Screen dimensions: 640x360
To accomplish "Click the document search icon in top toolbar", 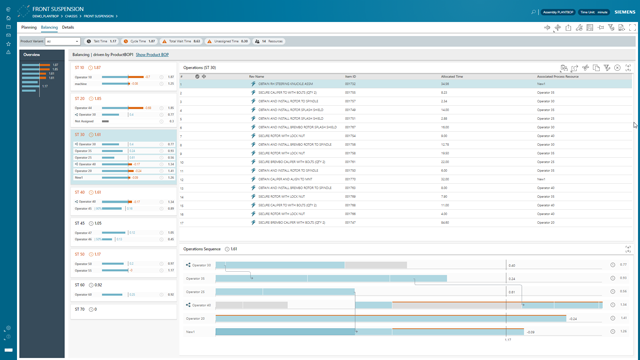I will coord(622,27).
